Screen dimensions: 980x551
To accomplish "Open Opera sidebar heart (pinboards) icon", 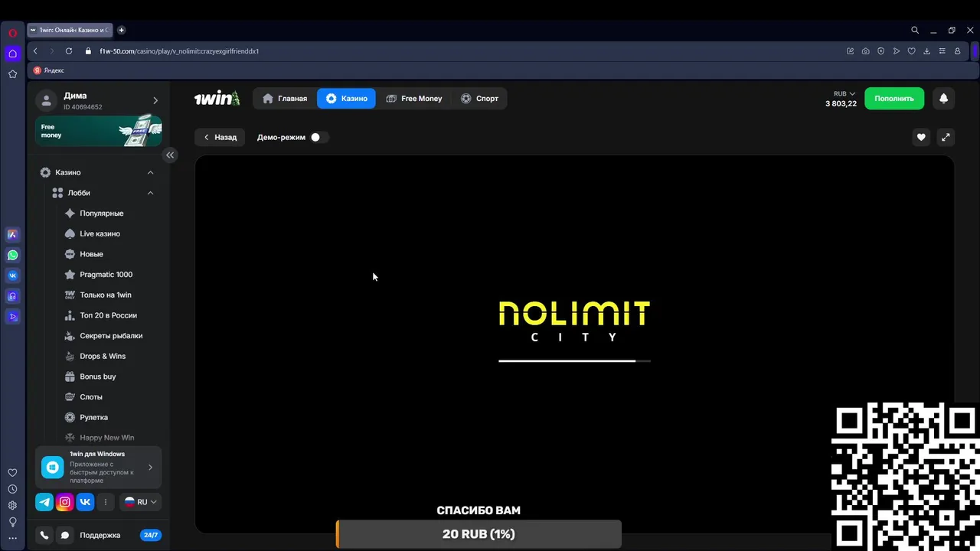I will click(x=12, y=473).
